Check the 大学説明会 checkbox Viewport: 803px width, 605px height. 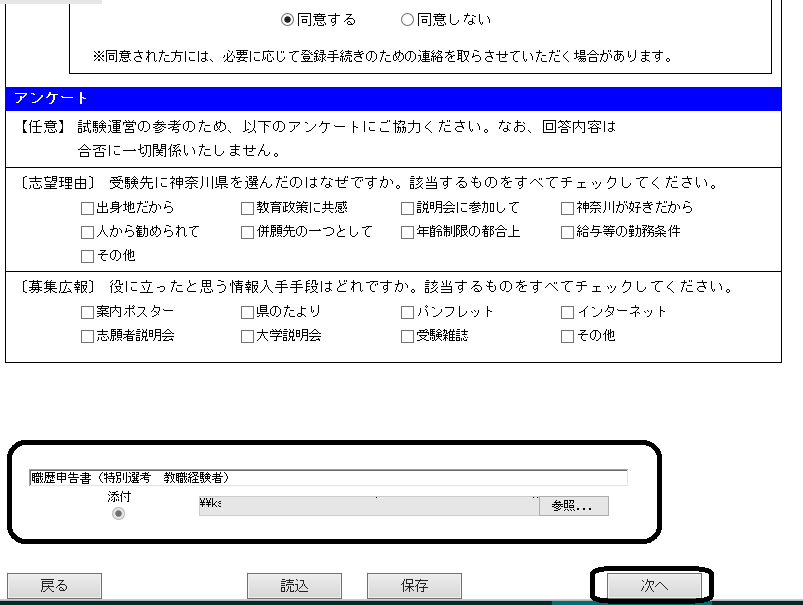click(247, 336)
